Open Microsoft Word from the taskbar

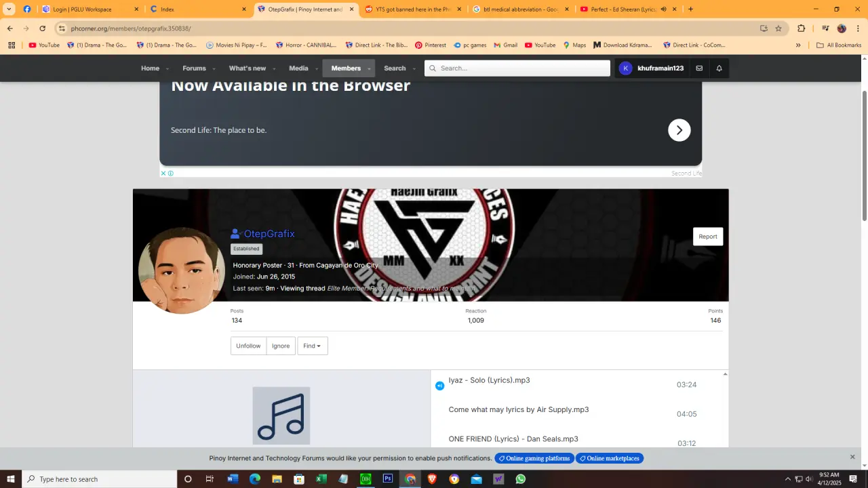point(233,479)
